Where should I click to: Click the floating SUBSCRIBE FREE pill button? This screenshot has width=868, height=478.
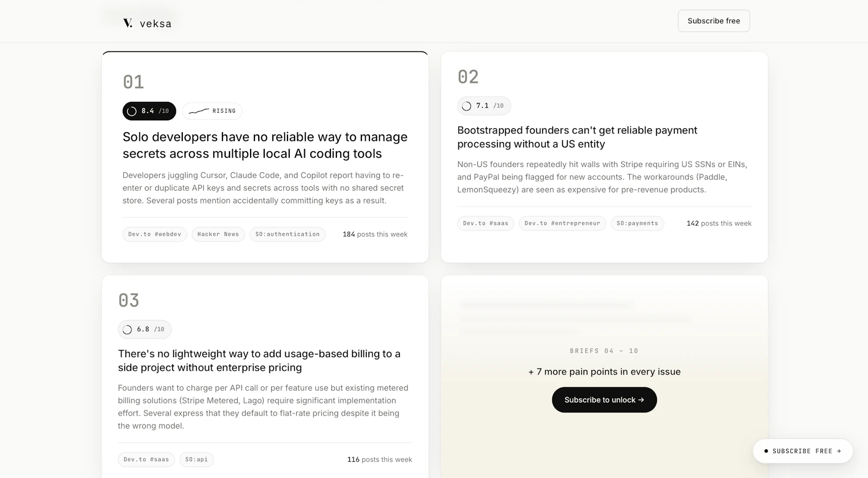coord(803,451)
